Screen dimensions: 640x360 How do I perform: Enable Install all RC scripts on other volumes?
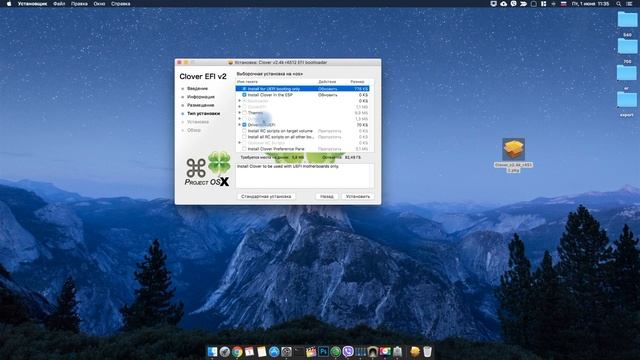click(244, 137)
